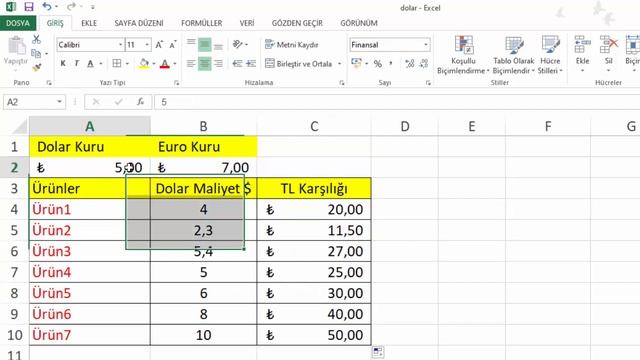
Task: Click the percent style icon
Action: 378,64
